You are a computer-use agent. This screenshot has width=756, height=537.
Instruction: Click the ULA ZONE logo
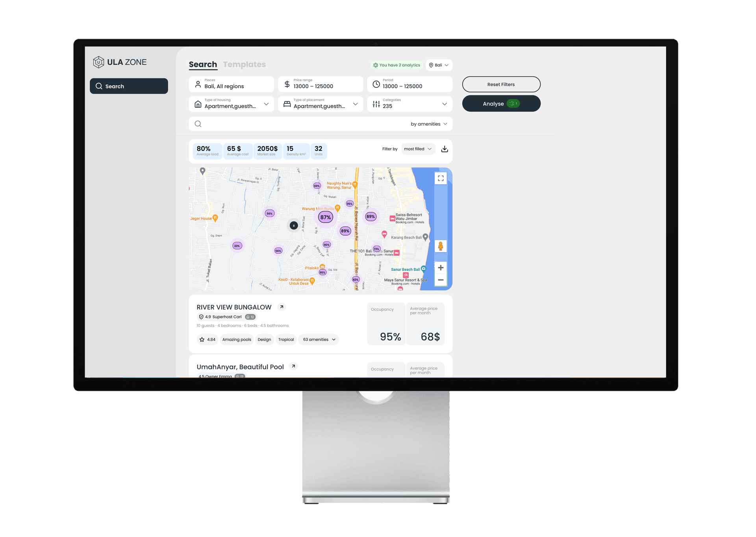point(120,62)
